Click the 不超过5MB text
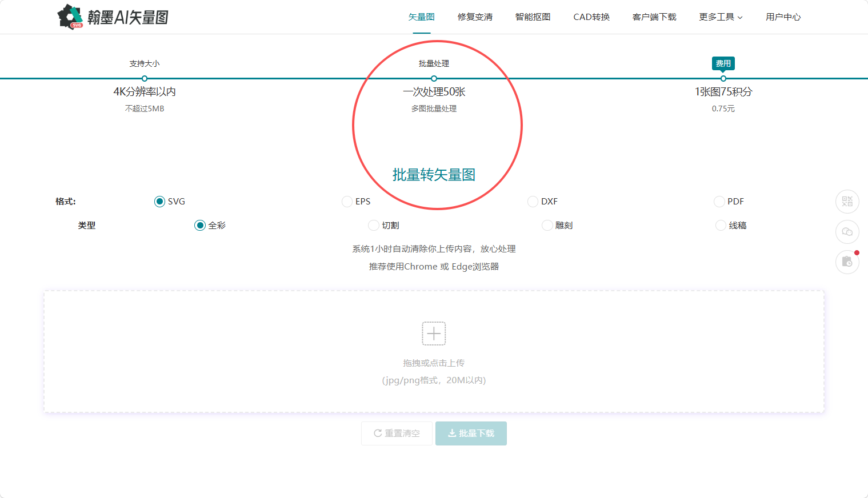The height and width of the screenshot is (498, 868). click(x=145, y=109)
